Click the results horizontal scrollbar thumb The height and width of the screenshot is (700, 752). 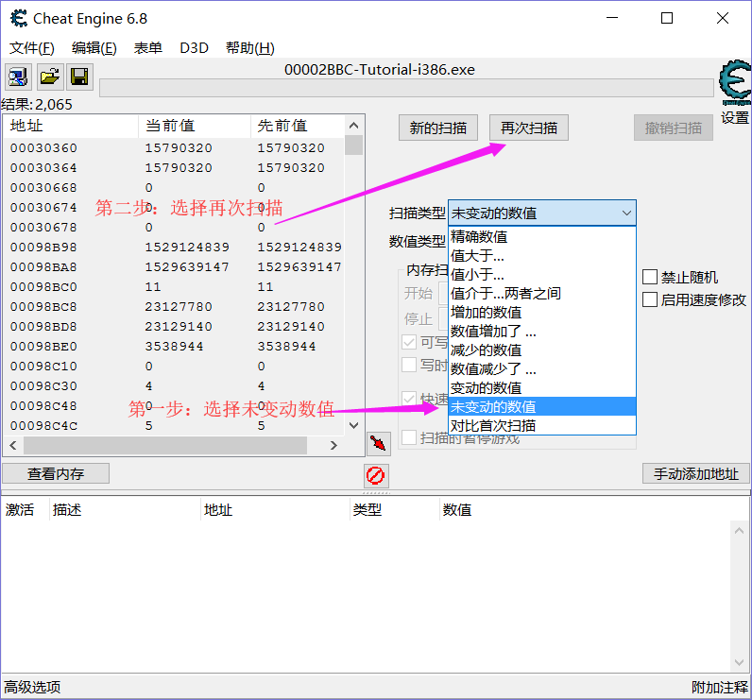(x=165, y=445)
